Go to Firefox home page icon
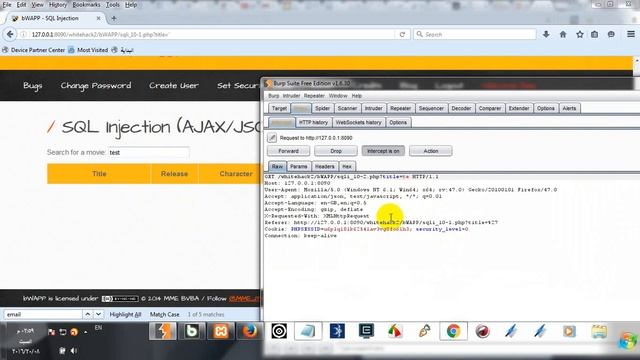Viewport: 640px width, 360px height. click(x=563, y=34)
